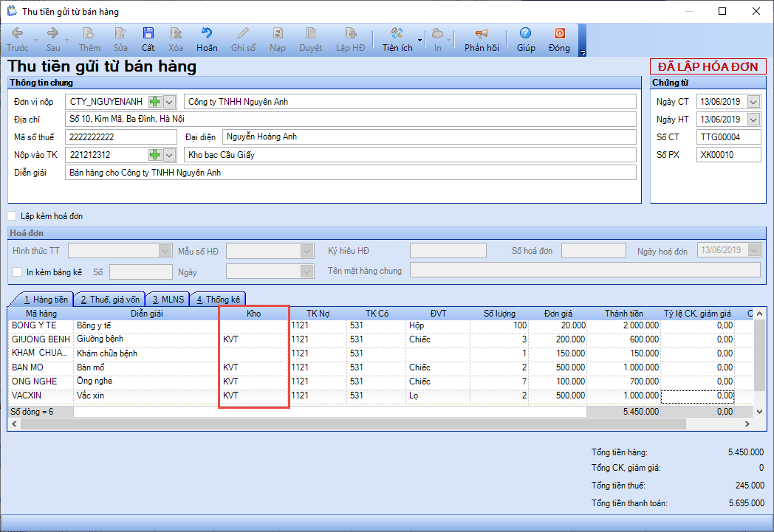Click the grid's vertical scrollbar thumb
This screenshot has width=774, height=532.
[x=760, y=354]
